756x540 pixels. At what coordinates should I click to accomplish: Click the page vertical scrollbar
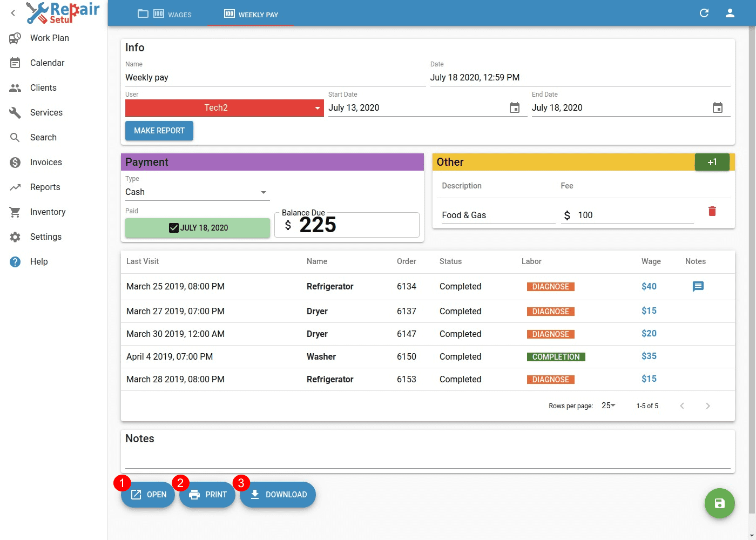coord(752,270)
